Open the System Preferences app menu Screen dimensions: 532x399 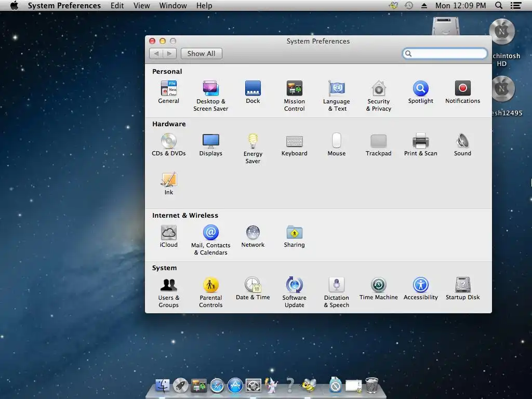tap(64, 5)
